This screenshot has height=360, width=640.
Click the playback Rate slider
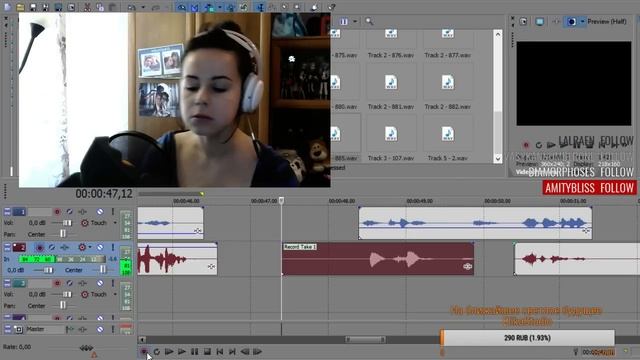point(86,348)
